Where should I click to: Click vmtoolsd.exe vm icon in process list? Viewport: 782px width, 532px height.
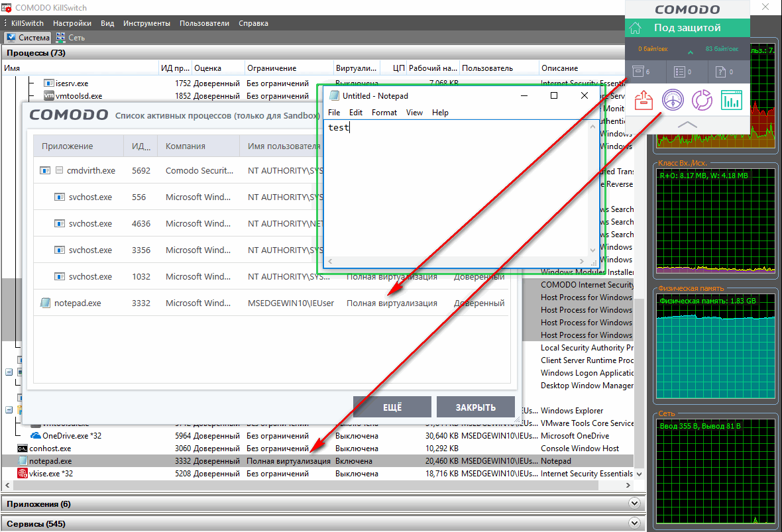point(49,95)
